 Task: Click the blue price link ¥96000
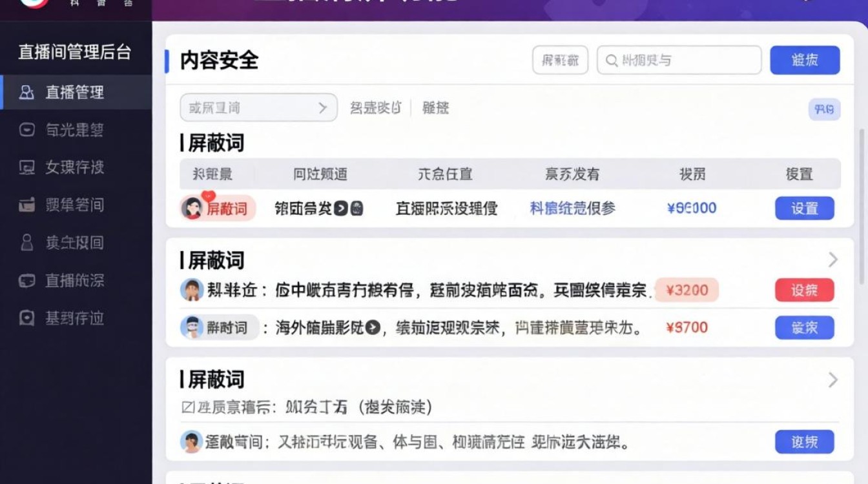tap(690, 208)
